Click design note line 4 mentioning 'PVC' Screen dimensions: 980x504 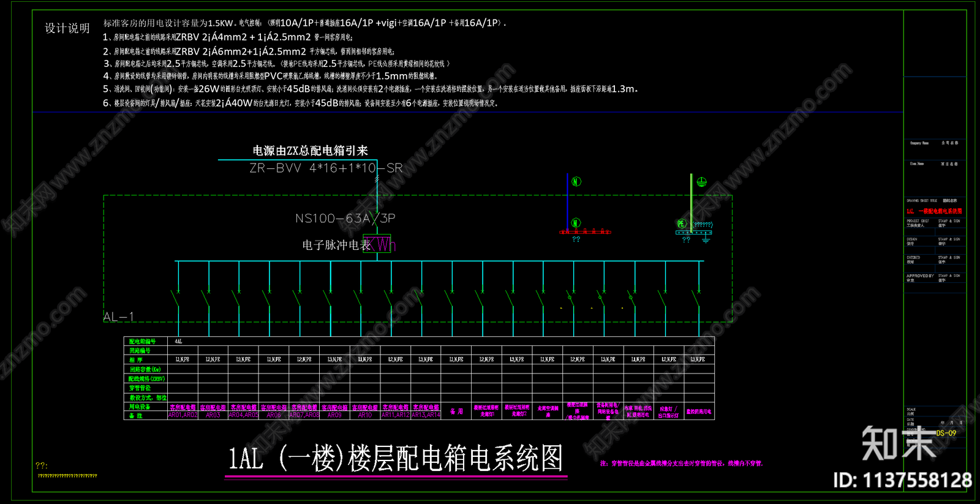[270, 76]
